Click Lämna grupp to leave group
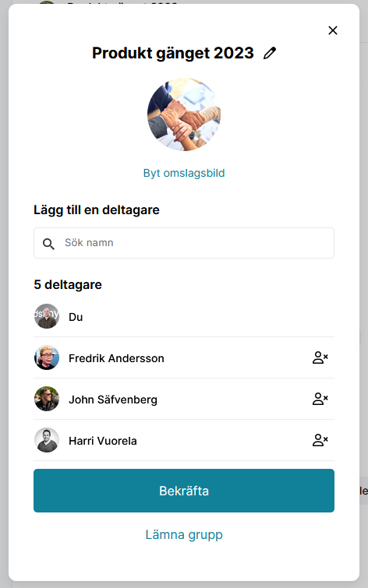The width and height of the screenshot is (368, 588). [x=184, y=534]
